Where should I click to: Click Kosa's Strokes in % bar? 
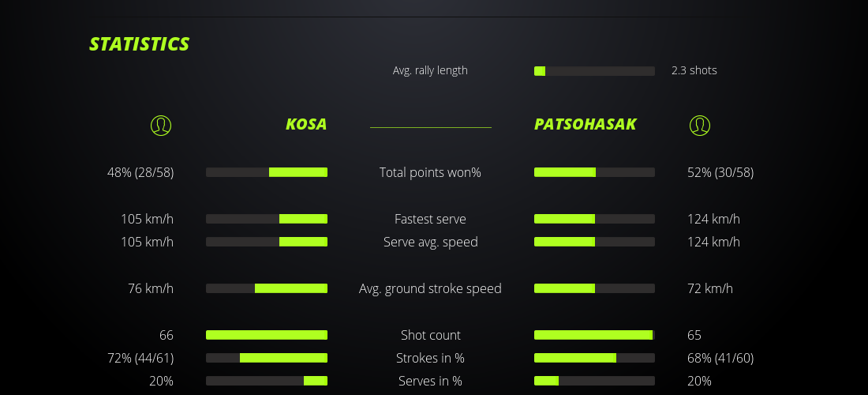(267, 358)
